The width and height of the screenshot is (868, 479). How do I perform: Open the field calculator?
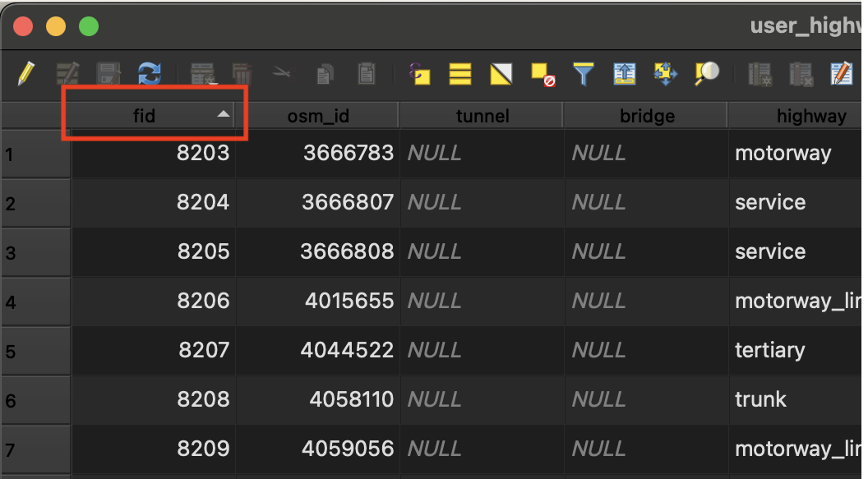point(841,75)
